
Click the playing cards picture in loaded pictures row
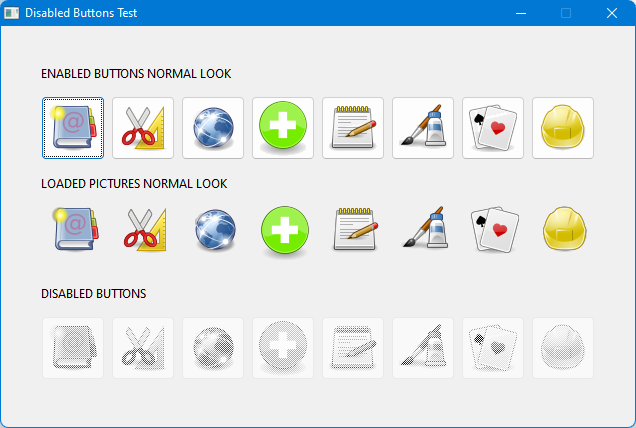[493, 229]
